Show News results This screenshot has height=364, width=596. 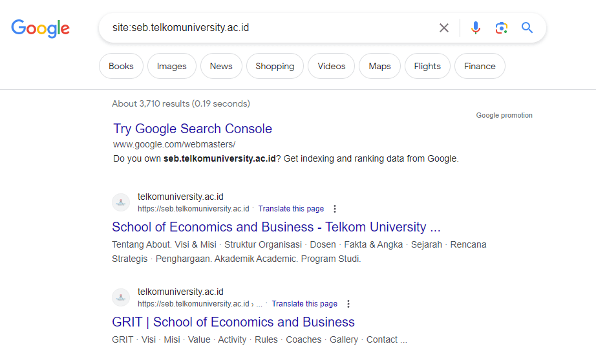pyautogui.click(x=221, y=66)
